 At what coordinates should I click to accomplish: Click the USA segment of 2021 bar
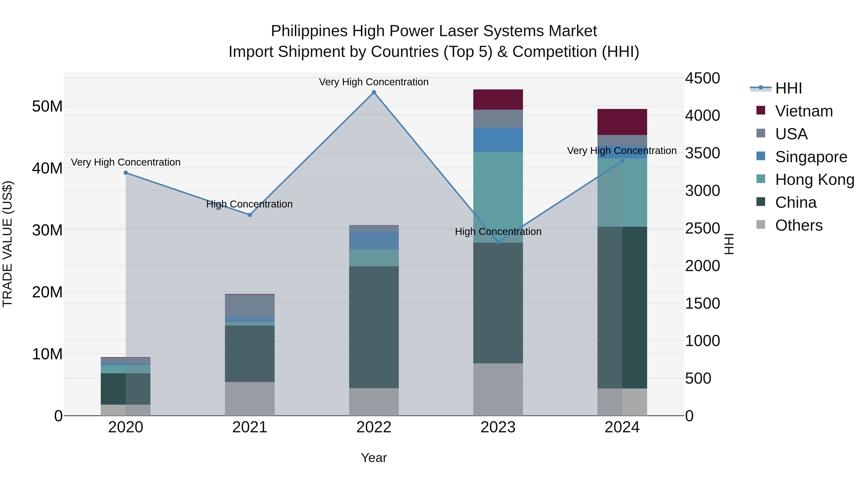click(250, 306)
